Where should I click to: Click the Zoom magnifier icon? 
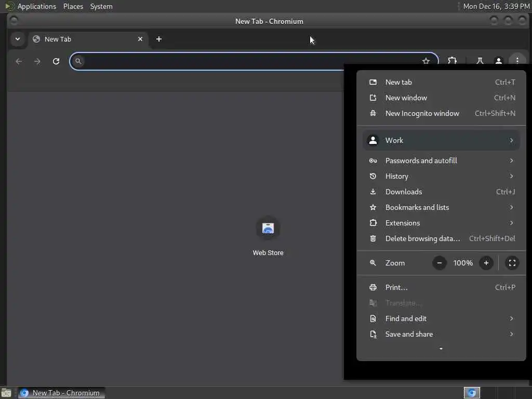tap(373, 263)
